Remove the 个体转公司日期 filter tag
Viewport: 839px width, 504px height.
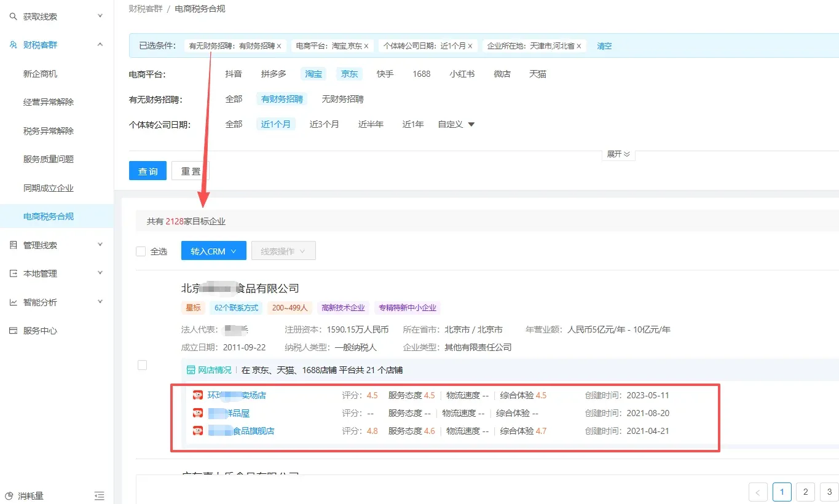470,46
